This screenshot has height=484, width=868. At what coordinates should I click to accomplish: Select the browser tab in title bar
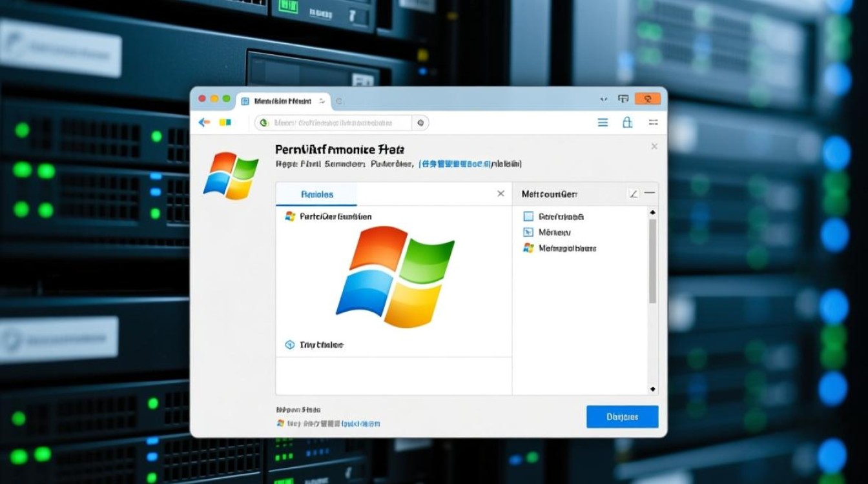(283, 101)
